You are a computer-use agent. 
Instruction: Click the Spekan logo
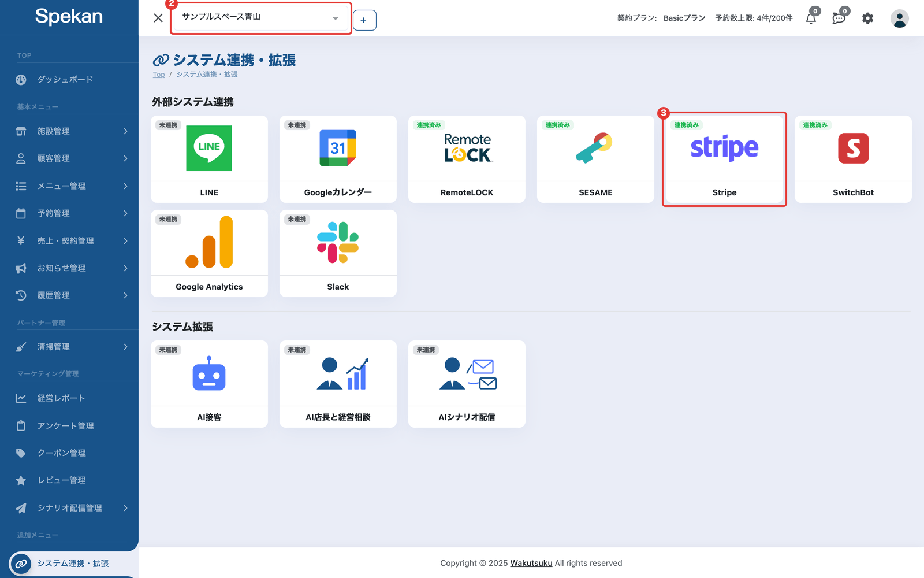tap(69, 16)
